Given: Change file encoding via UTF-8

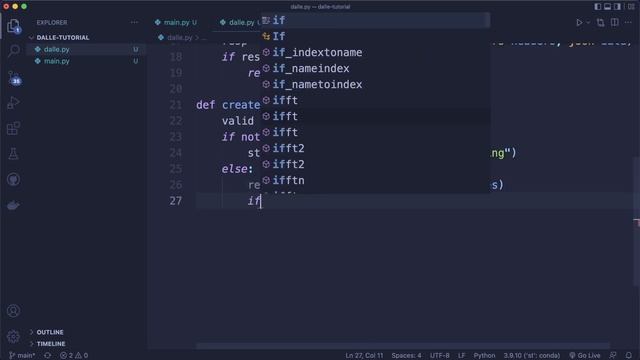Looking at the screenshot, I should tap(440, 356).
